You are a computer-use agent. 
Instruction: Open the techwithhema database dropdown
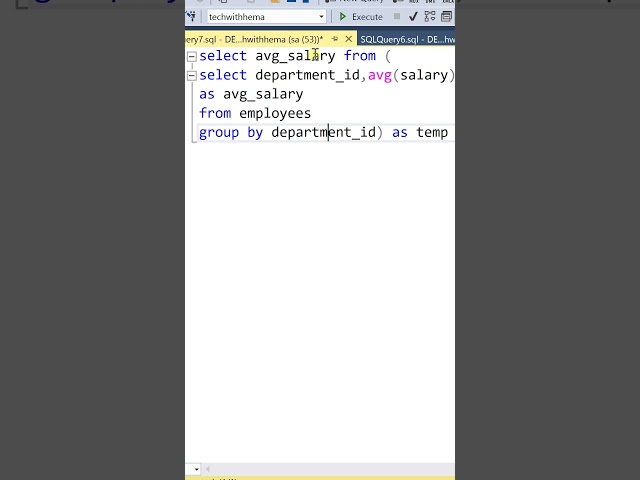coord(321,17)
